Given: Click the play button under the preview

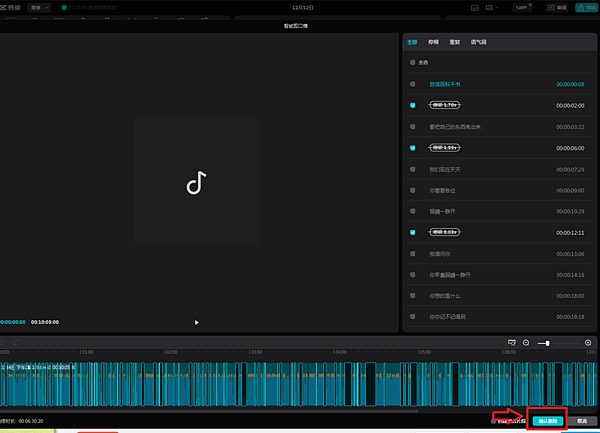Looking at the screenshot, I should pos(196,322).
